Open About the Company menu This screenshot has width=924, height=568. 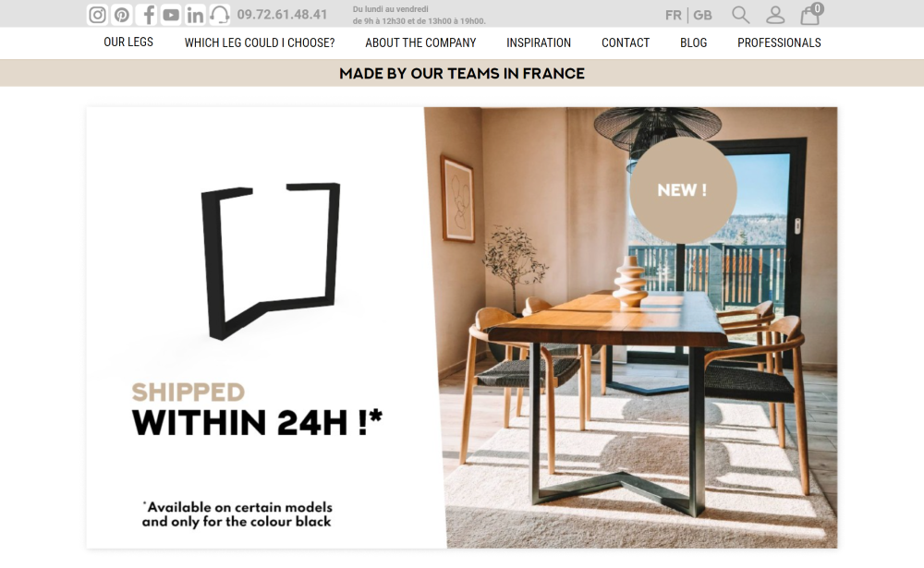(420, 42)
